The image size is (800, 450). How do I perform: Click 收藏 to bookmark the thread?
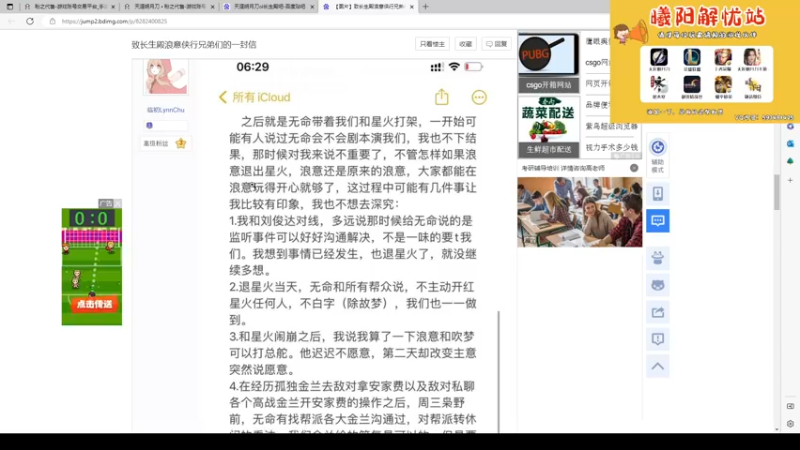pos(465,44)
